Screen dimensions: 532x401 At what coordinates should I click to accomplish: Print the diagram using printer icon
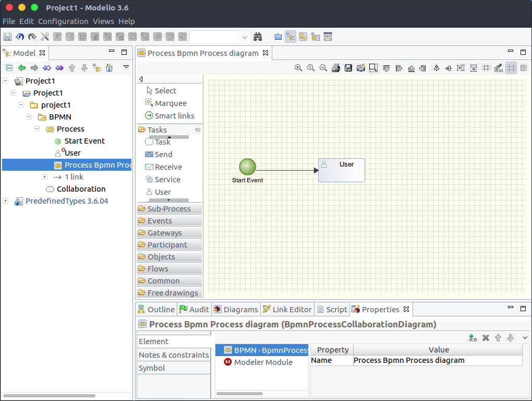[x=336, y=68]
